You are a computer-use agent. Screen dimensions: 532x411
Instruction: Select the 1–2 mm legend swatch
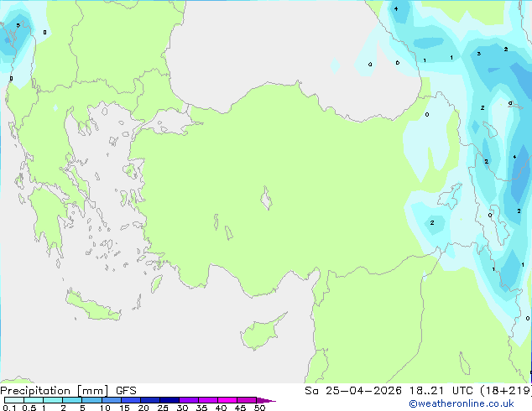(x=53, y=400)
